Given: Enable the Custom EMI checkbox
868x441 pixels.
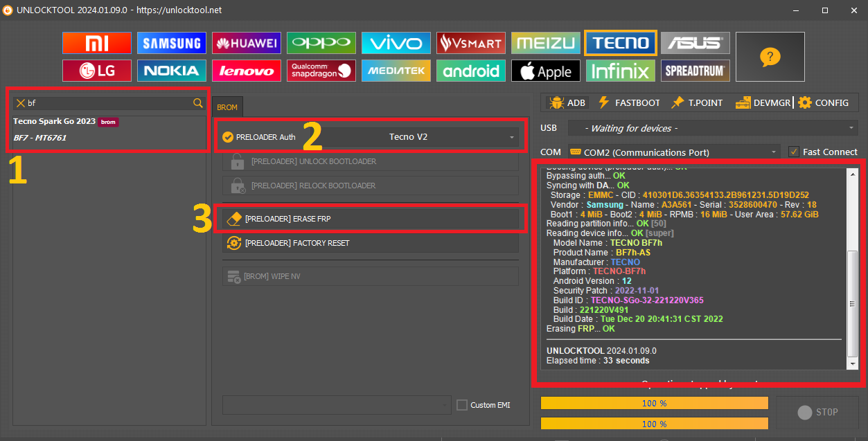Looking at the screenshot, I should point(462,405).
